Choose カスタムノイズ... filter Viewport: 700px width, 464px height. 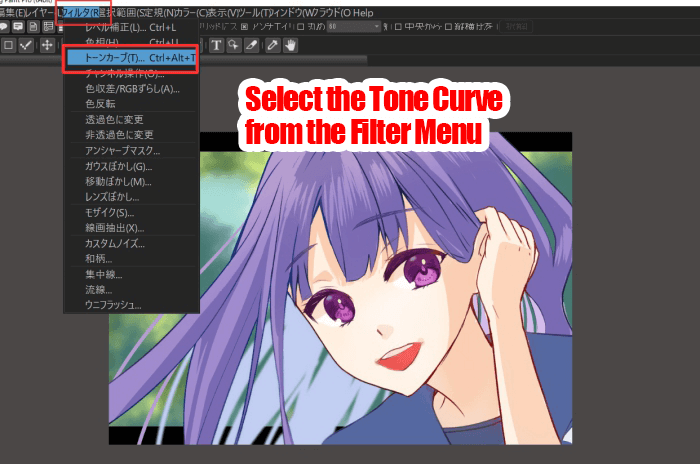[132, 244]
